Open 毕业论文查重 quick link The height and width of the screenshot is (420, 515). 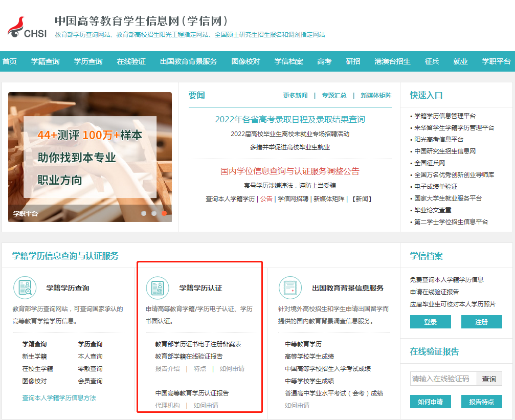click(x=433, y=210)
